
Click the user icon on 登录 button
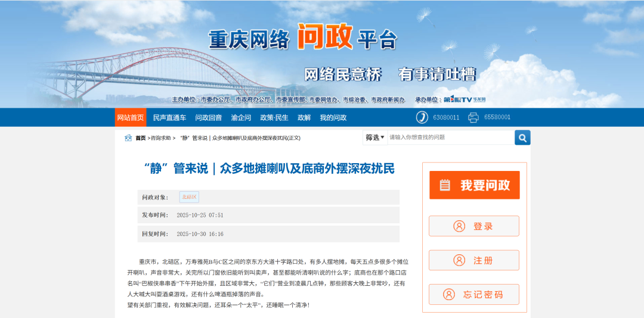click(x=459, y=226)
